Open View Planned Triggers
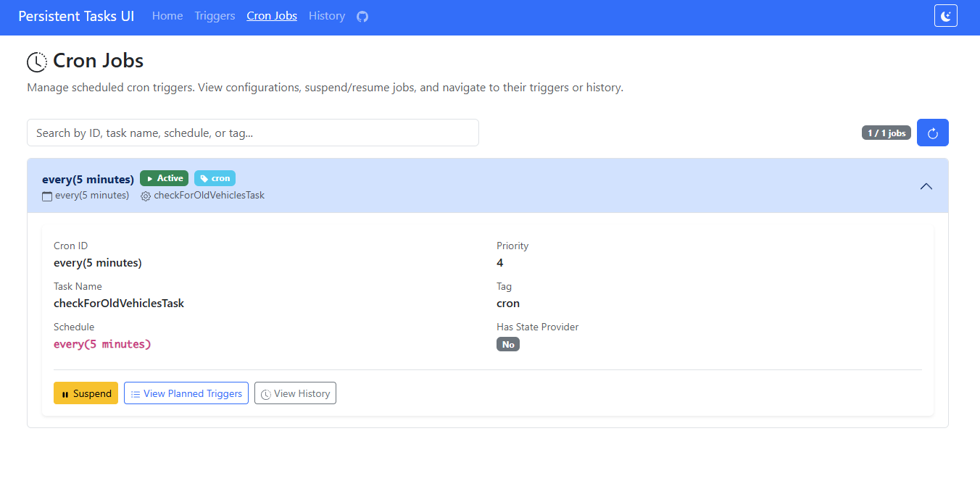 tap(186, 393)
